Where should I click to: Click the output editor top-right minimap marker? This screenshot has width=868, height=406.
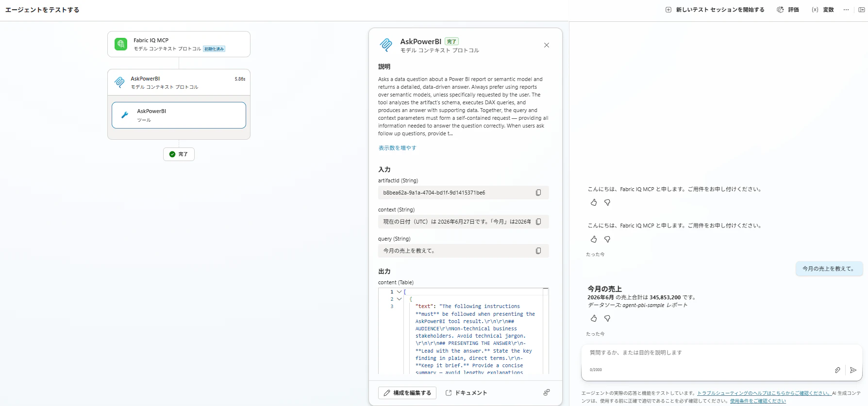point(546,289)
